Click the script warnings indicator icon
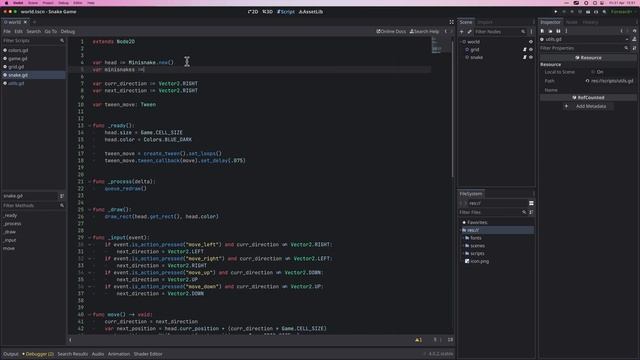This screenshot has width=640, height=360. tap(418, 340)
